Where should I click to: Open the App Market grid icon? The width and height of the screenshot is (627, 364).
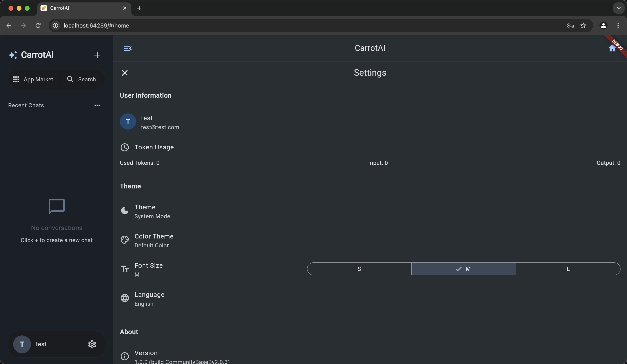(16, 79)
